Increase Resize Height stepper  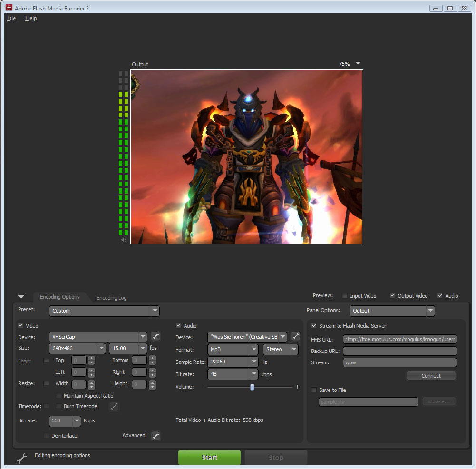(x=152, y=382)
